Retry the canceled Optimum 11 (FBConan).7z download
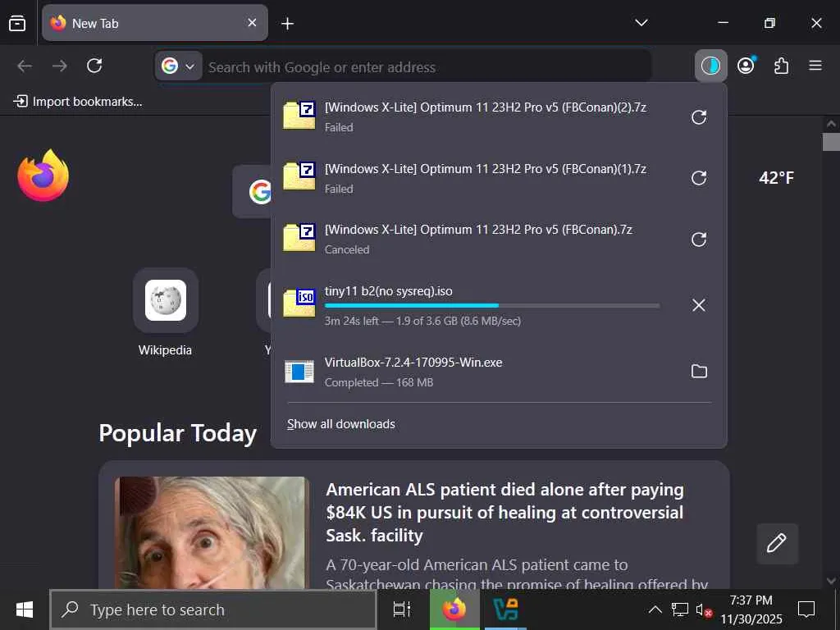 tap(699, 240)
